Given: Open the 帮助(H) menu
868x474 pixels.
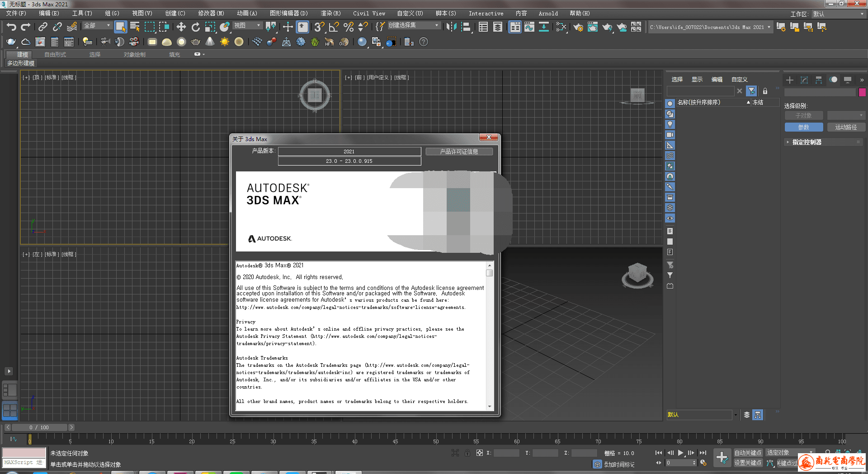Looking at the screenshot, I should click(x=580, y=14).
